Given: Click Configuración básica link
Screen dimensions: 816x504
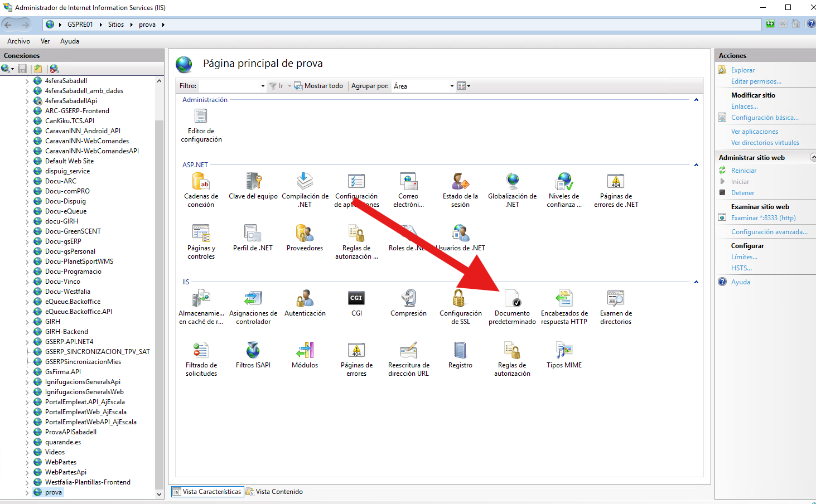Looking at the screenshot, I should [x=765, y=118].
